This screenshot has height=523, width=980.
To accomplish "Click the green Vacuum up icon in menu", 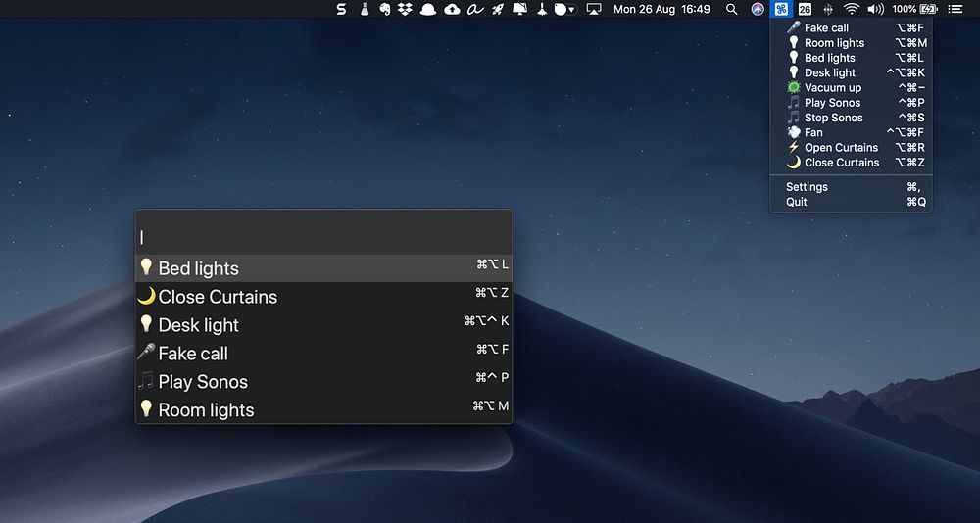I will click(794, 87).
